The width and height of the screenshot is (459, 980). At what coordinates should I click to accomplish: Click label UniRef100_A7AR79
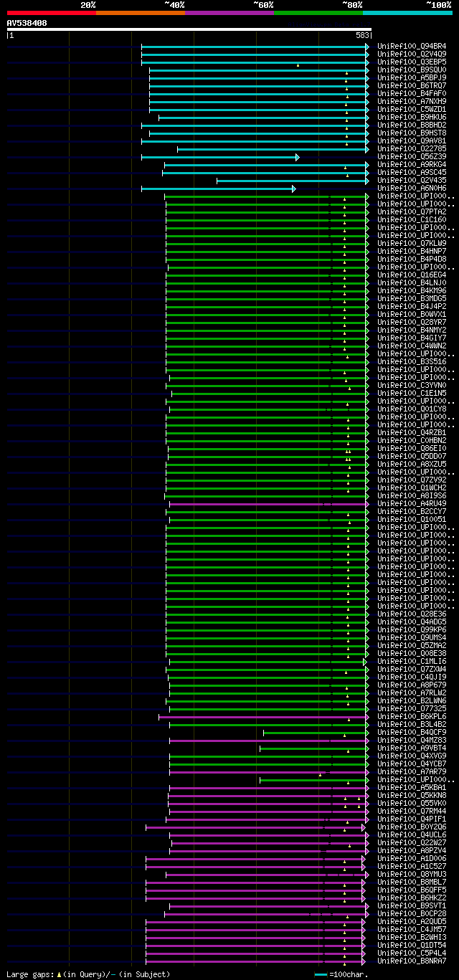[412, 772]
